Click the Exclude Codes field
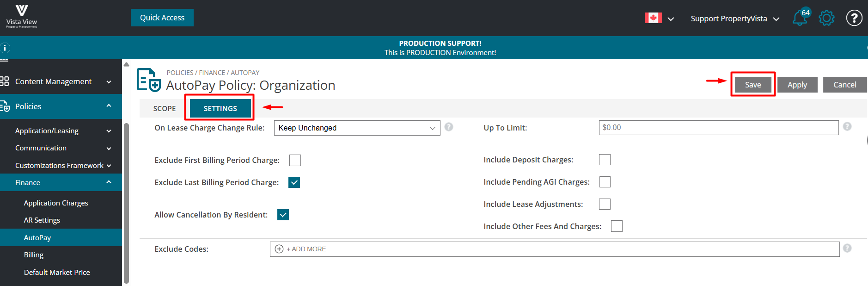 click(555, 249)
